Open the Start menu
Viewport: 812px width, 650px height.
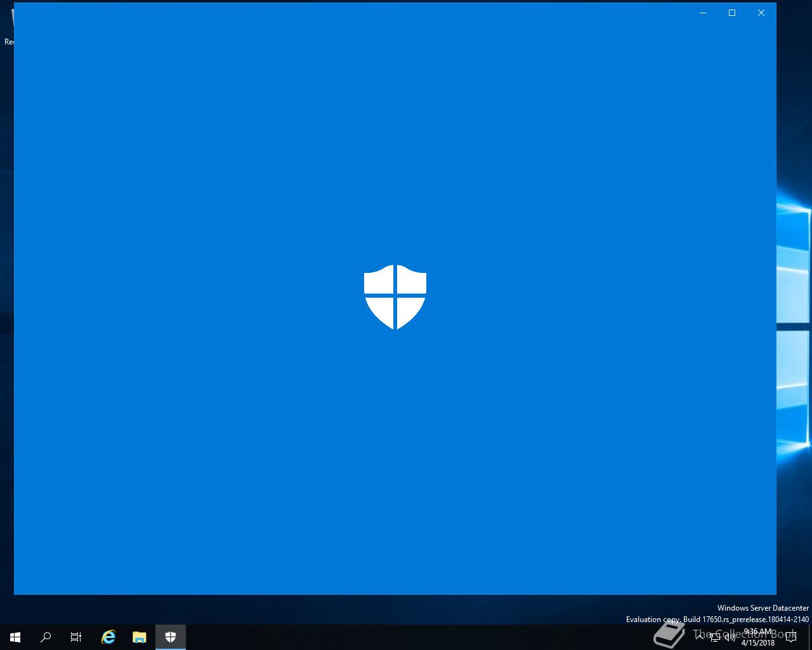(x=15, y=637)
